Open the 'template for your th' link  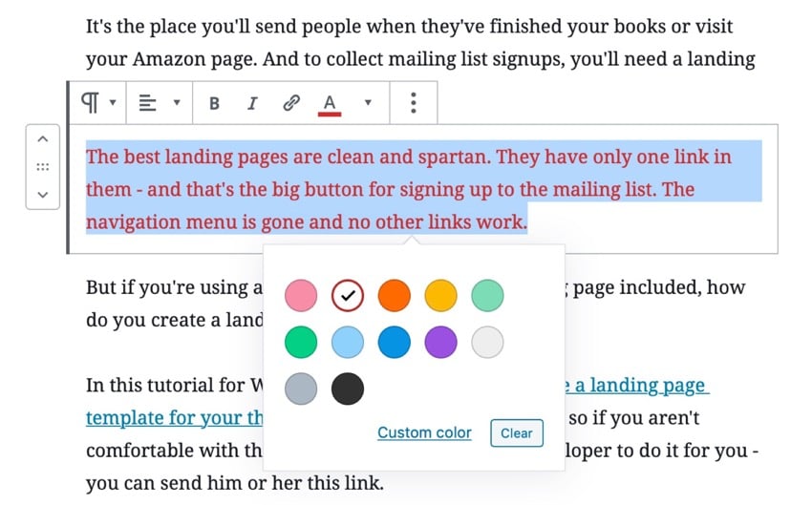coord(175,417)
